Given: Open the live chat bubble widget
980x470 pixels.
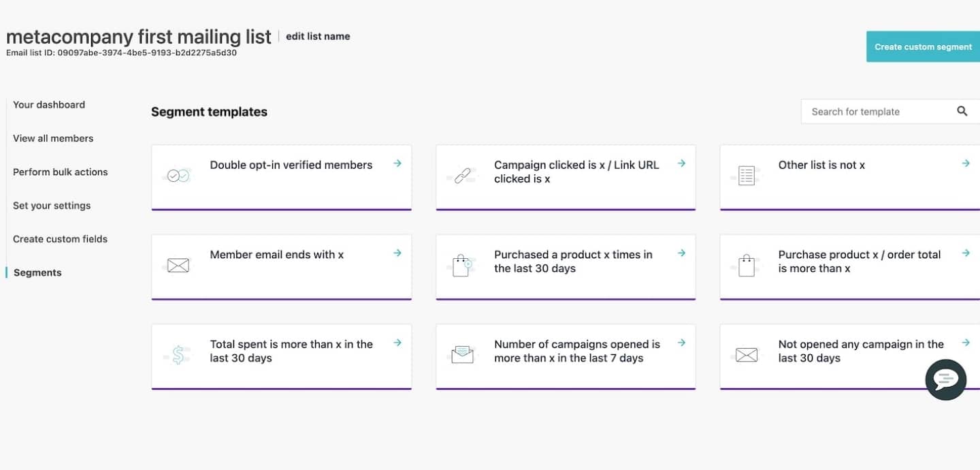Looking at the screenshot, I should click(946, 379).
